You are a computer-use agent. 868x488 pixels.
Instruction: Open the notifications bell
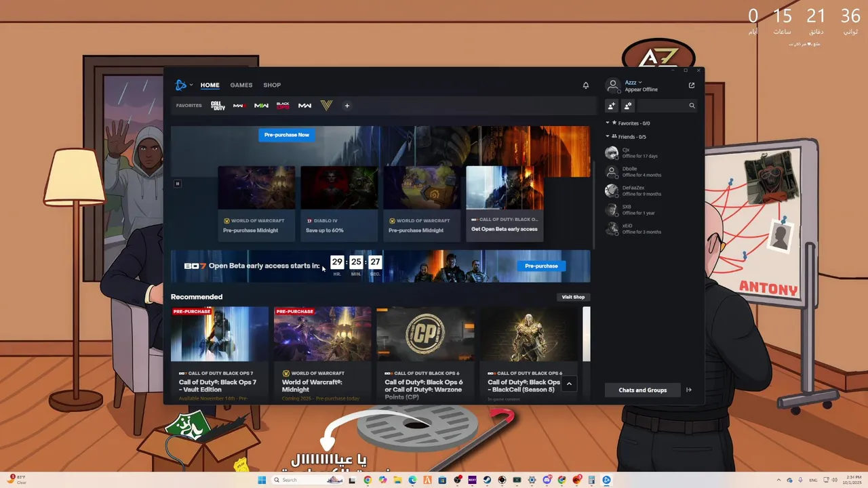[586, 85]
